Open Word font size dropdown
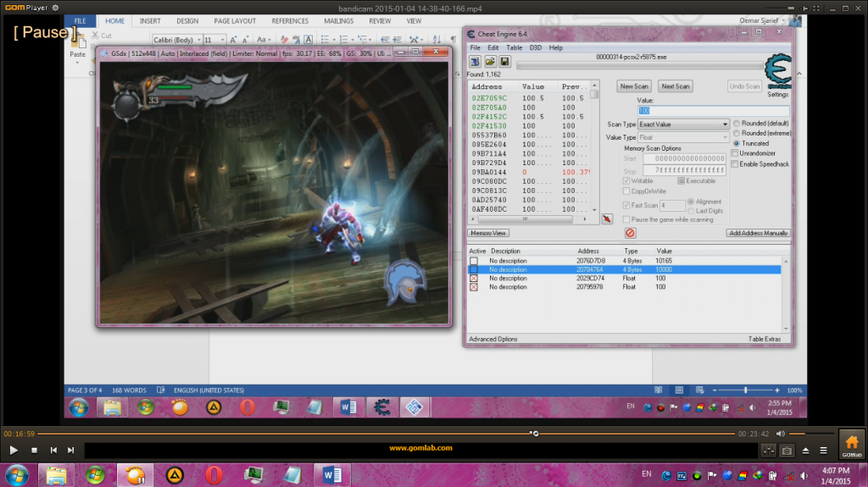Image resolution: width=868 pixels, height=487 pixels. click(x=222, y=40)
